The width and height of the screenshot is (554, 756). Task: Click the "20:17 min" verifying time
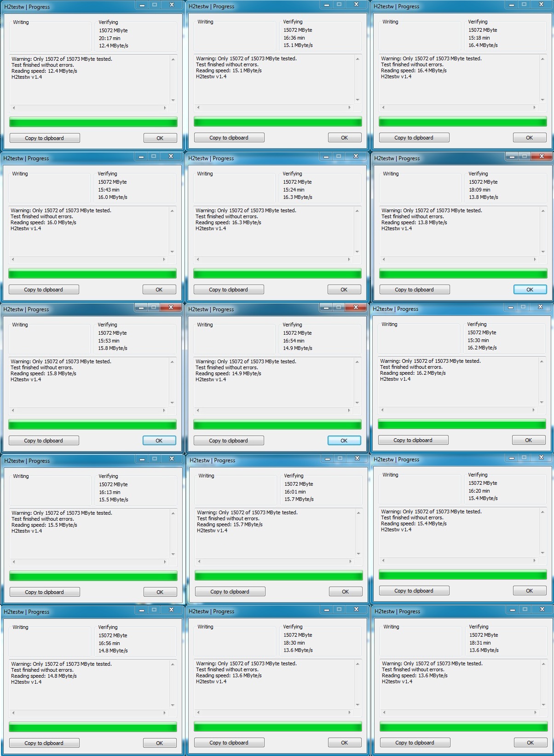click(110, 38)
